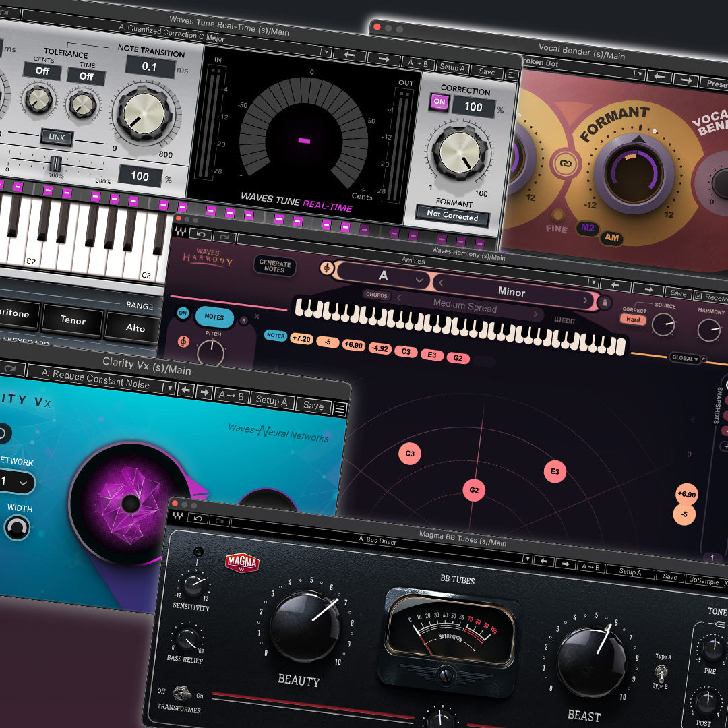Toggle the scale lock icon next to Minor

pos(605,303)
